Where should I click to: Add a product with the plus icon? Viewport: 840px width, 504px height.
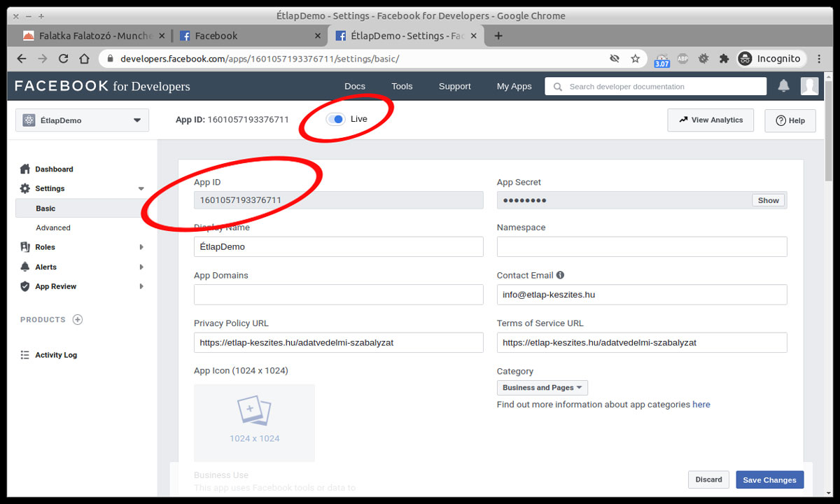[78, 320]
